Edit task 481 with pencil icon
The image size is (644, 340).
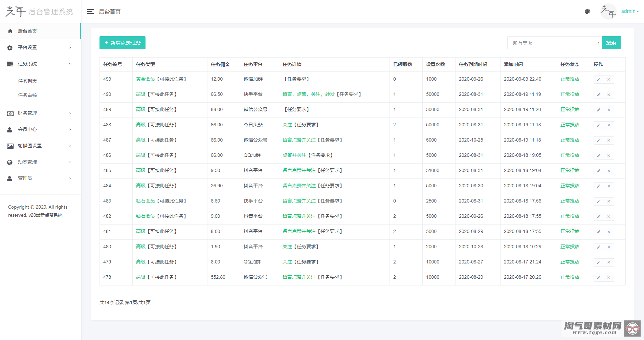click(x=599, y=232)
